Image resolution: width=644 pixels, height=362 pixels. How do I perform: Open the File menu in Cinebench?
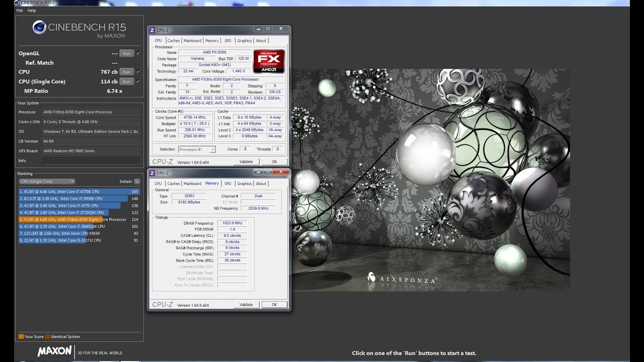[20, 11]
